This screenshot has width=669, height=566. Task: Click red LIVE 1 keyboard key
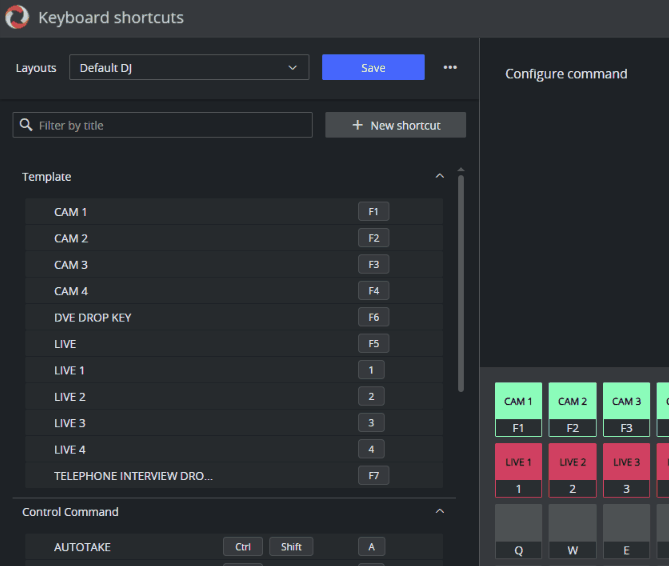coord(518,470)
